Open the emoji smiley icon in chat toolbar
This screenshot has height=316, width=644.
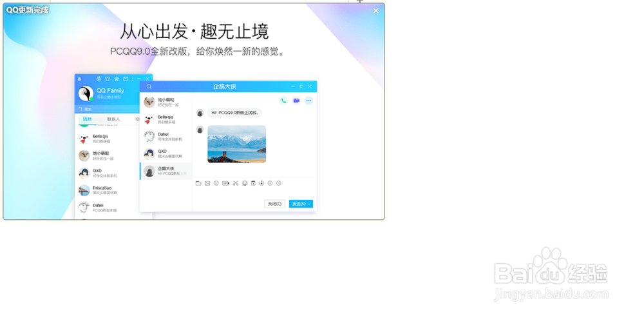216,183
